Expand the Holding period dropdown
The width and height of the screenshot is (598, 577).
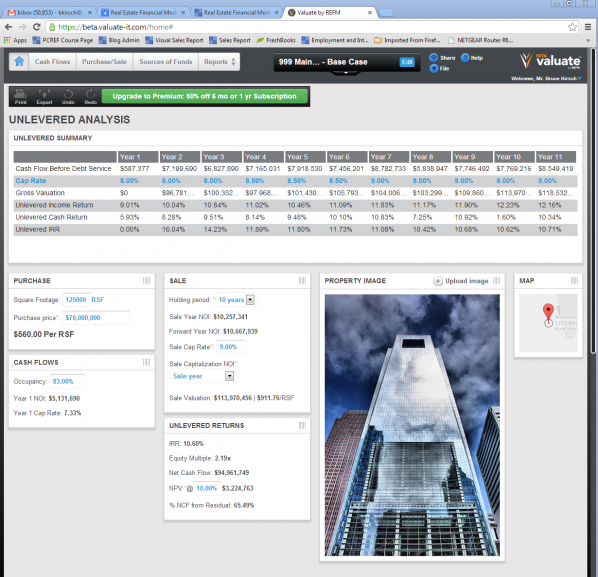pos(250,300)
